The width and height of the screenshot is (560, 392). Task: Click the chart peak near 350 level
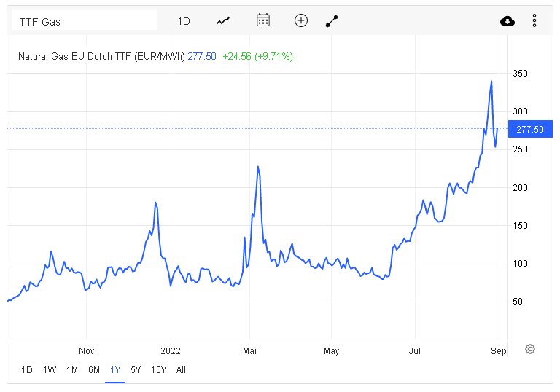point(491,82)
